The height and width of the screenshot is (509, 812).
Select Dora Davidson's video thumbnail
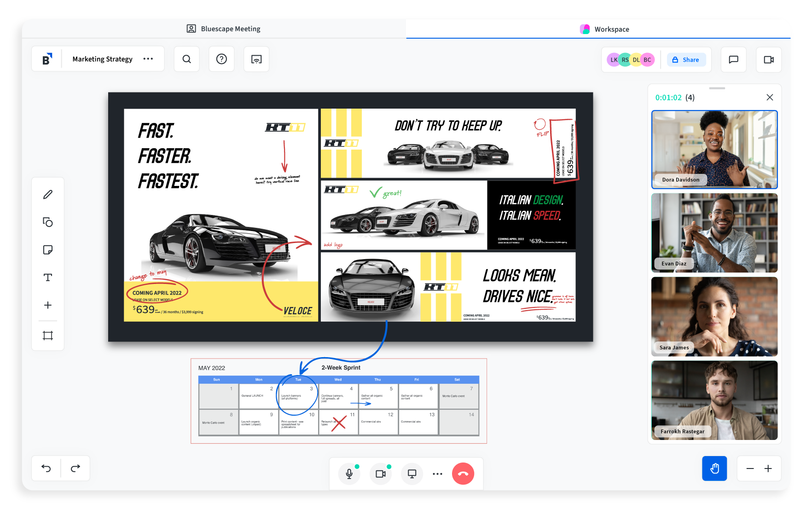pyautogui.click(x=714, y=150)
